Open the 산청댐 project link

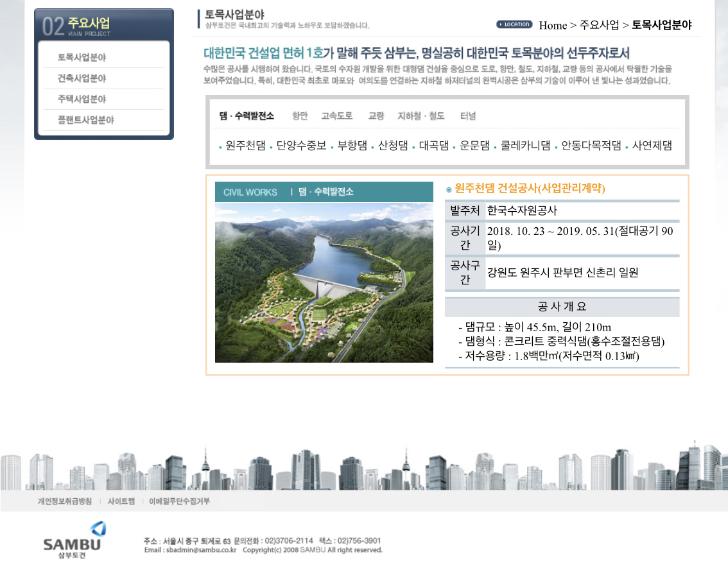click(393, 146)
